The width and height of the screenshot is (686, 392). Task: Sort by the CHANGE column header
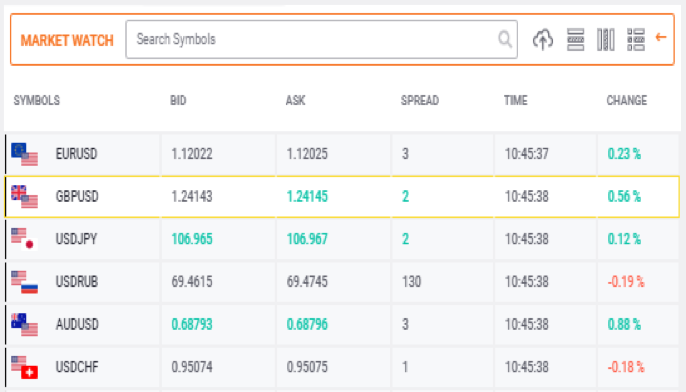[x=626, y=101]
